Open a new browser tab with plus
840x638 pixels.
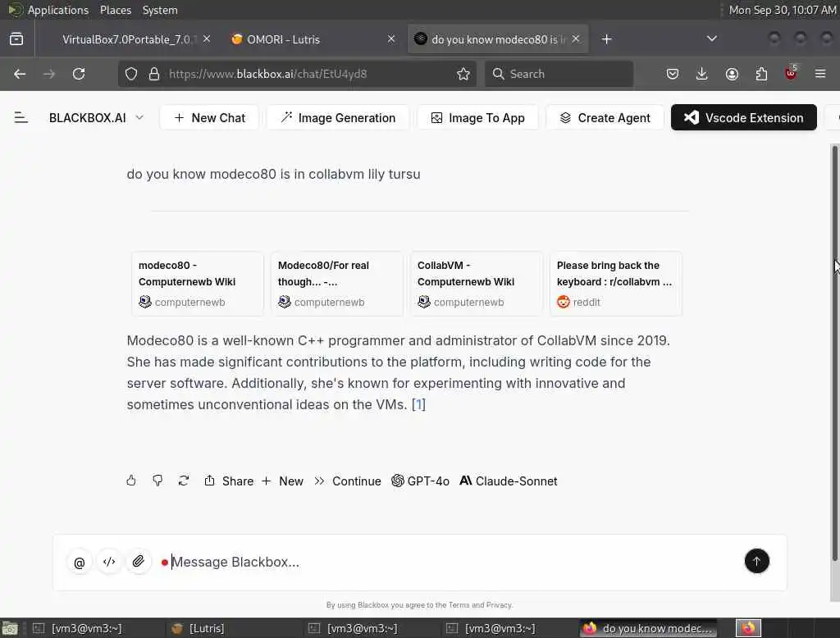click(x=606, y=39)
